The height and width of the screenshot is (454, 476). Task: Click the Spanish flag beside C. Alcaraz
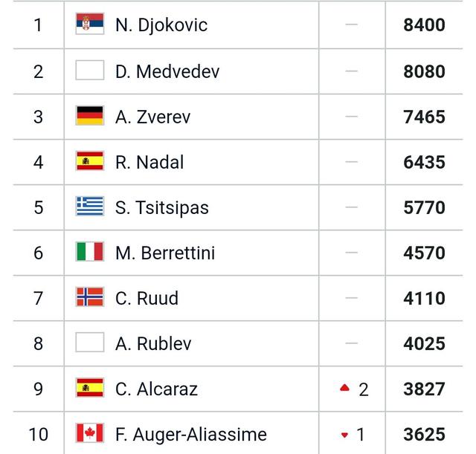coord(90,388)
